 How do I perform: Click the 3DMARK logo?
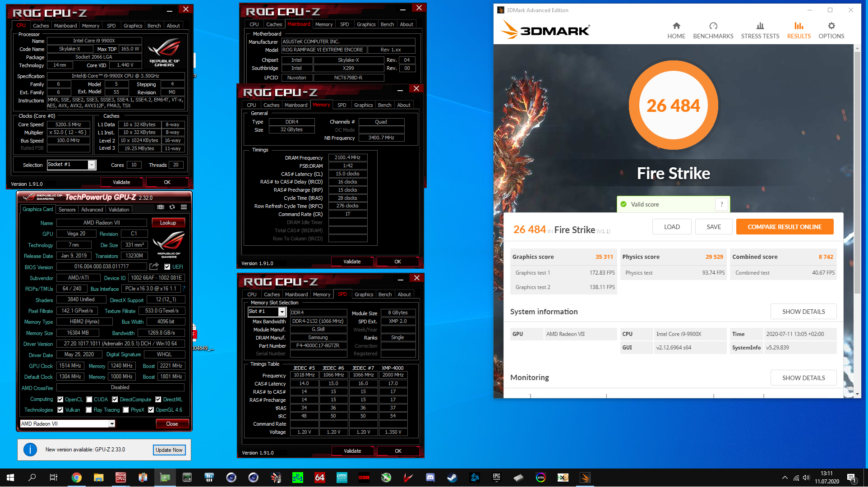[x=545, y=30]
